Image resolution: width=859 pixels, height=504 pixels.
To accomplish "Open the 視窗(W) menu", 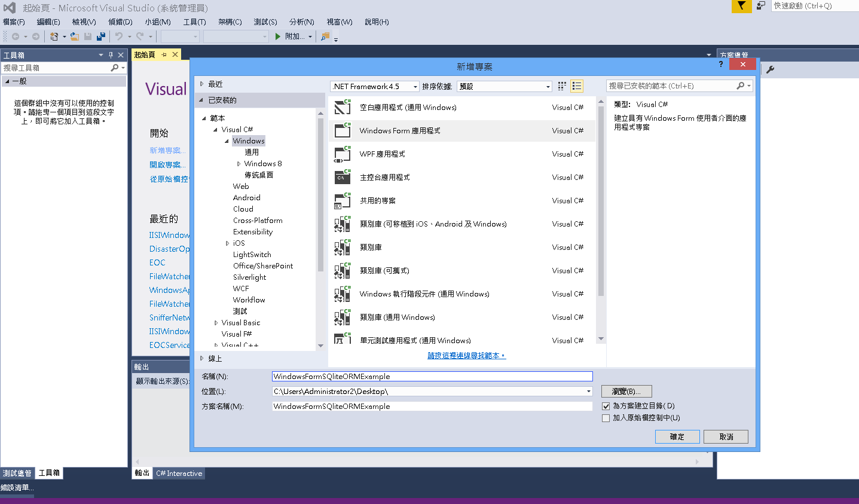I will [340, 22].
